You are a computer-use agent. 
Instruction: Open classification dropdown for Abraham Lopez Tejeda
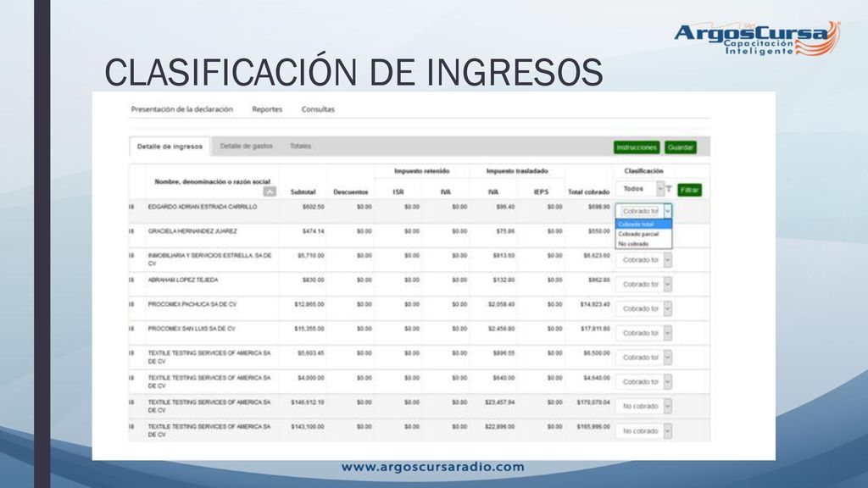click(x=644, y=284)
